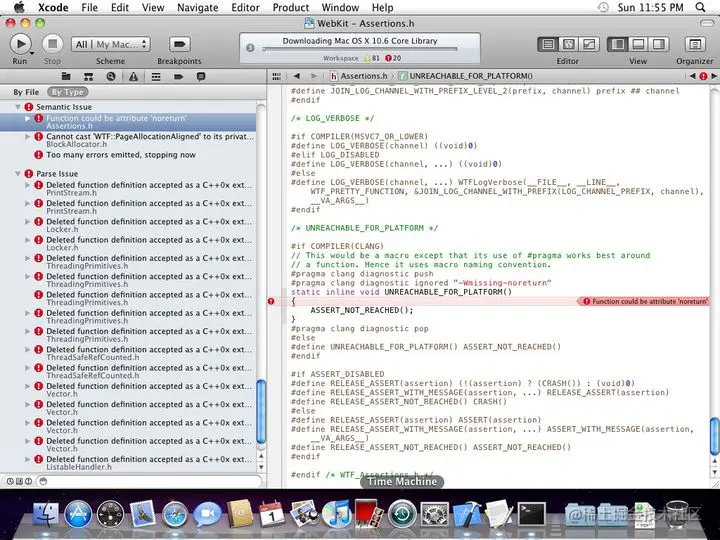720x540 pixels.
Task: Group issues By File
Action: click(x=26, y=92)
